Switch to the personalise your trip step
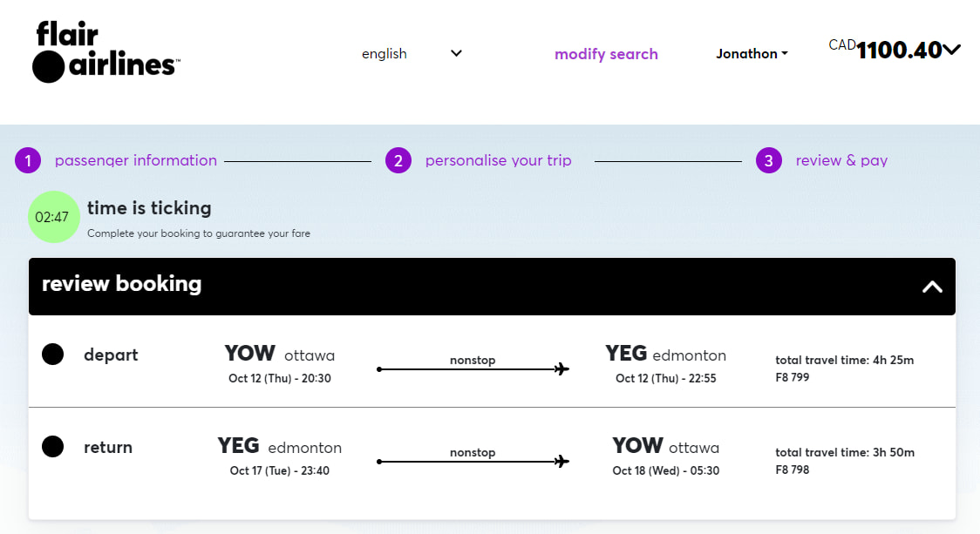This screenshot has width=980, height=534. [498, 160]
